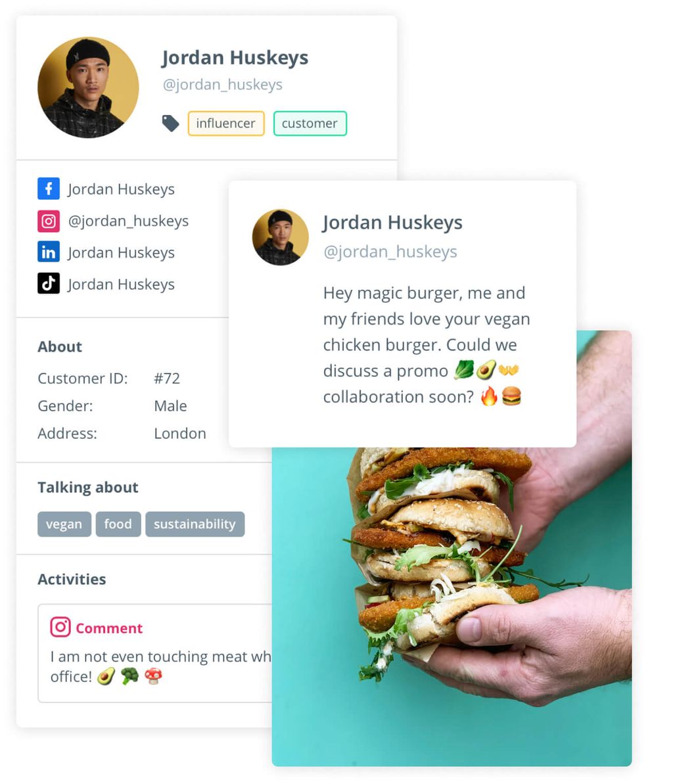
Task: Choose the vegan topic chip
Action: tap(64, 524)
